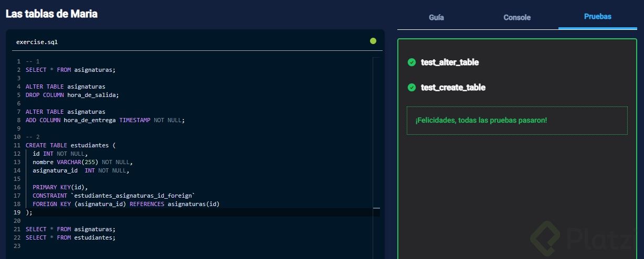644x259 pixels.
Task: Click the editor's vertical scrollbar marker
Action: pos(376,208)
